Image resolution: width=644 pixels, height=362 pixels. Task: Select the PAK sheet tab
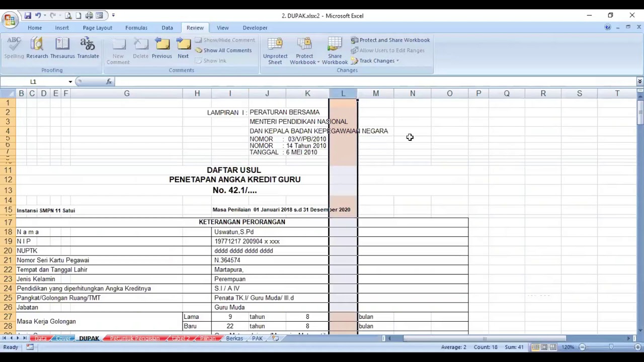257,338
